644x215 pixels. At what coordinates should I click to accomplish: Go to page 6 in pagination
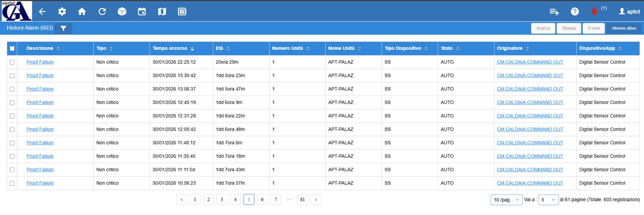click(262, 200)
